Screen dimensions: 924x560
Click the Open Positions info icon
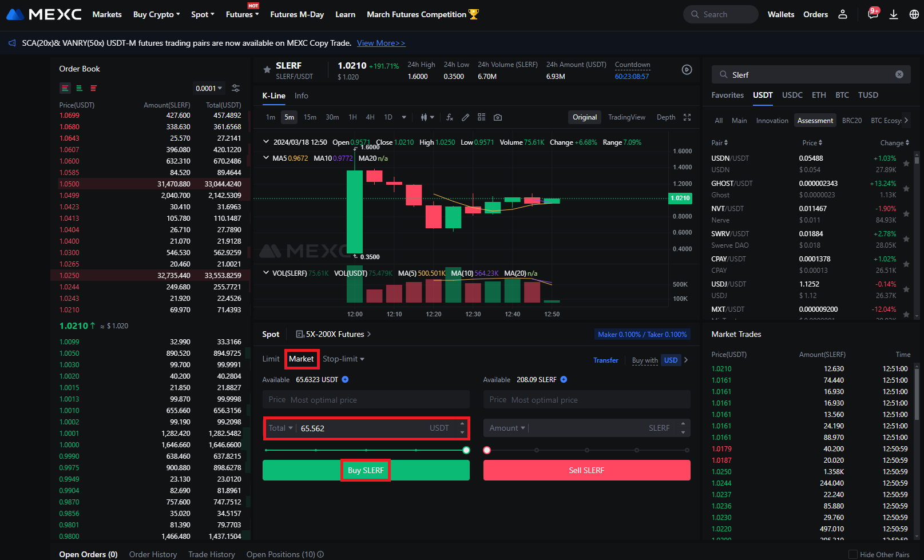coord(320,554)
